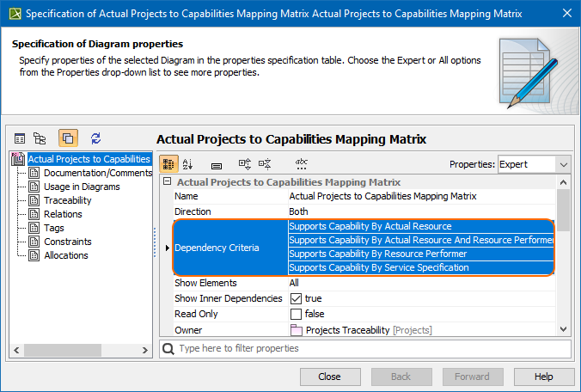Collapse the Actual Projects to Capabilities Mapping Matrix group
This screenshot has width=581, height=392.
tap(167, 182)
